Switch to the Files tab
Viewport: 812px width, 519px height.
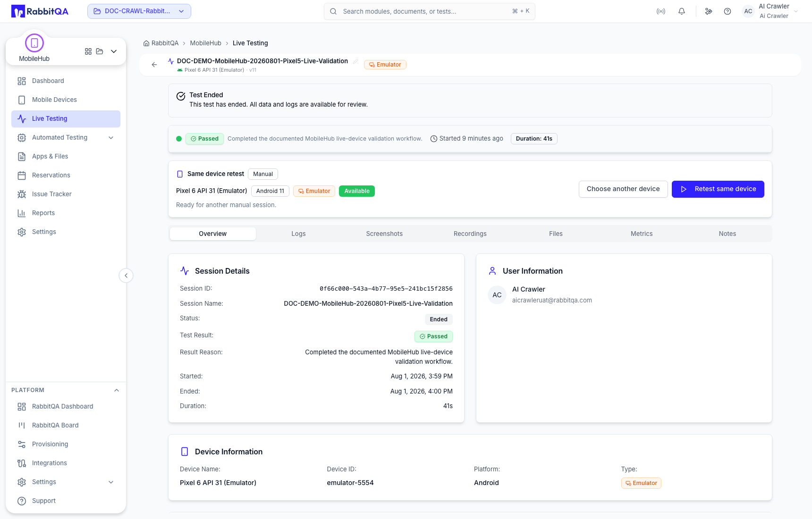[x=556, y=234]
